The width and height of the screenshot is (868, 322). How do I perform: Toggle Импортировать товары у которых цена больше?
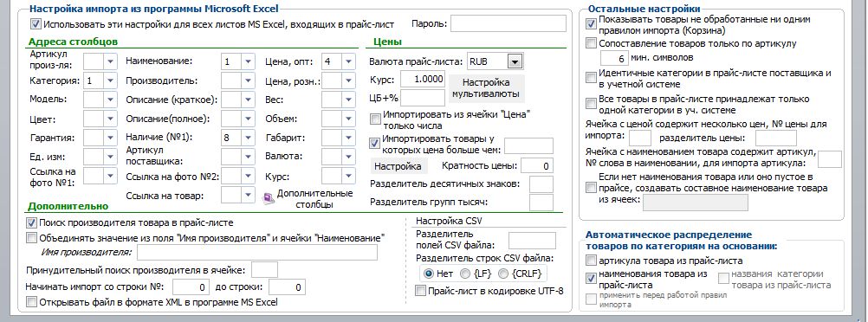pyautogui.click(x=375, y=143)
